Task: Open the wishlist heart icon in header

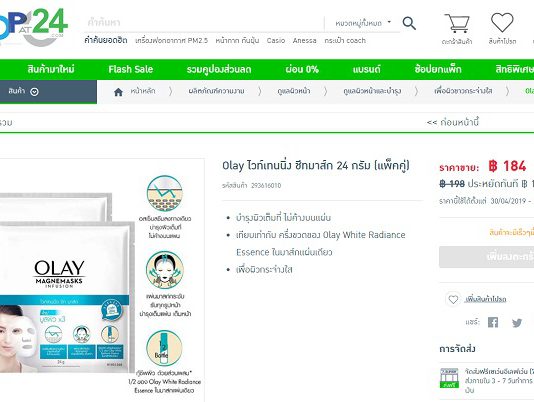Action: (502, 22)
